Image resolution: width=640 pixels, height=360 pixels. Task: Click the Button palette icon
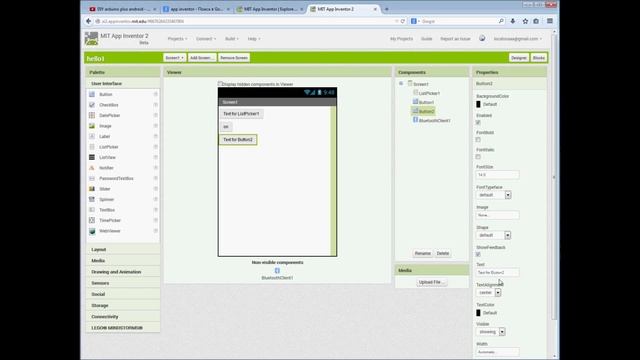(92, 94)
